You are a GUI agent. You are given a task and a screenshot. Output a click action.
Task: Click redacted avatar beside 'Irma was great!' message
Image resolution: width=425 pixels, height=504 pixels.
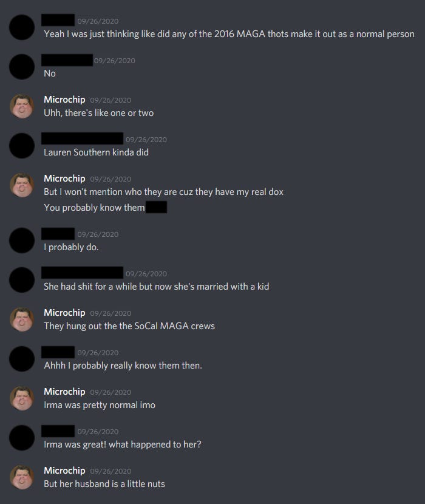[22, 438]
